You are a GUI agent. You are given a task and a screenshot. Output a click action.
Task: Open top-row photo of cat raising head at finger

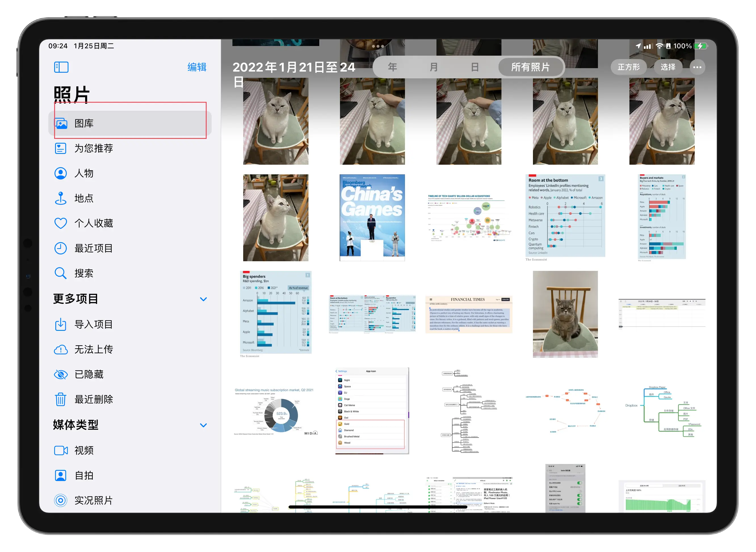662,122
